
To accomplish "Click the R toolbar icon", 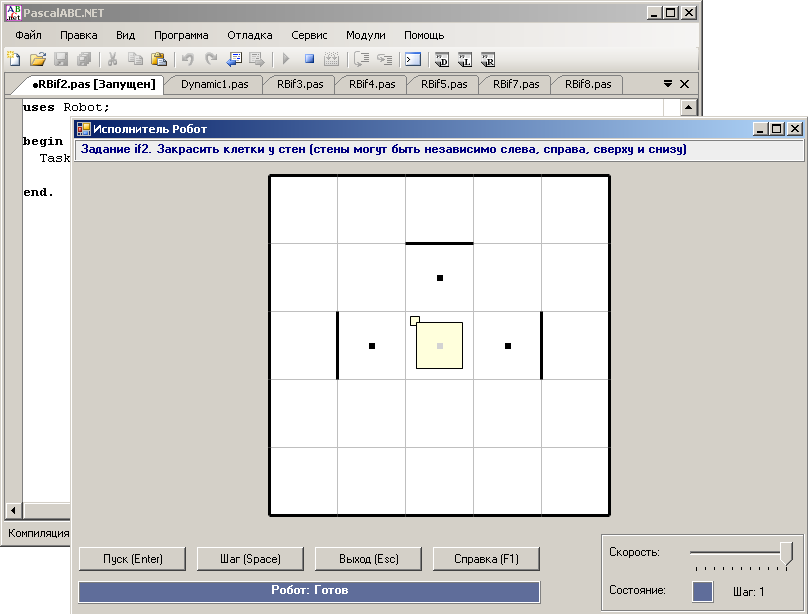I will [x=487, y=60].
